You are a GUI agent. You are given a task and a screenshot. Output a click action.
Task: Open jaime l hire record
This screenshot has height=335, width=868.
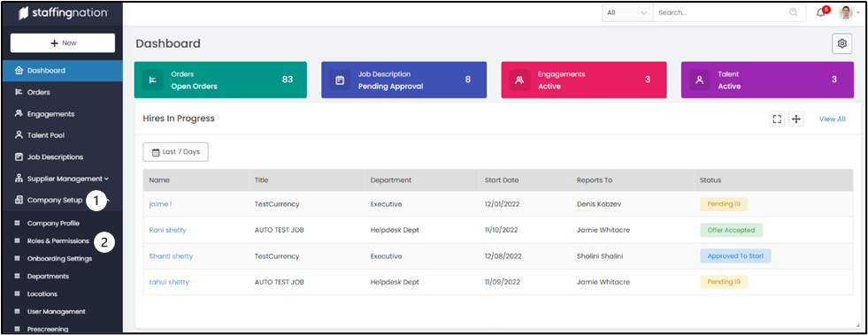(x=160, y=204)
